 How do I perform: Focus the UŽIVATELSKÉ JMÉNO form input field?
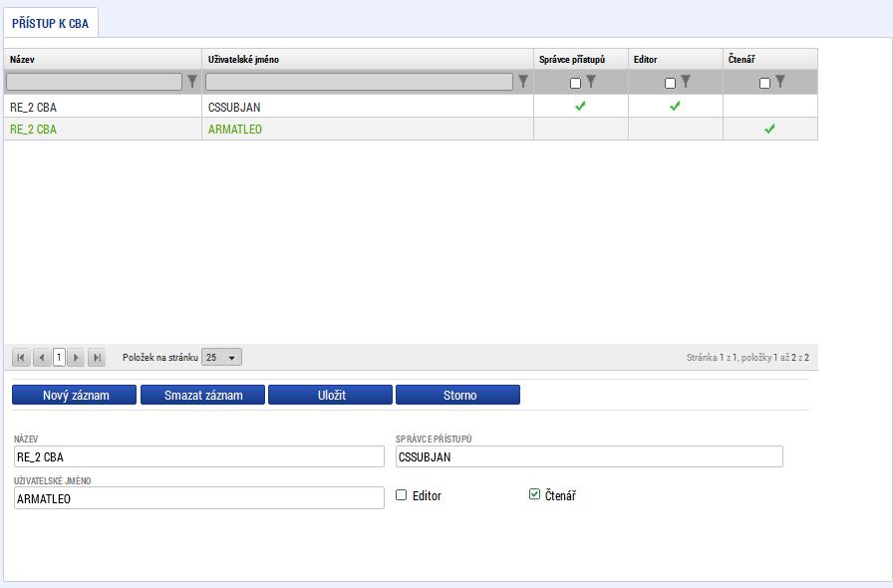[x=198, y=498]
